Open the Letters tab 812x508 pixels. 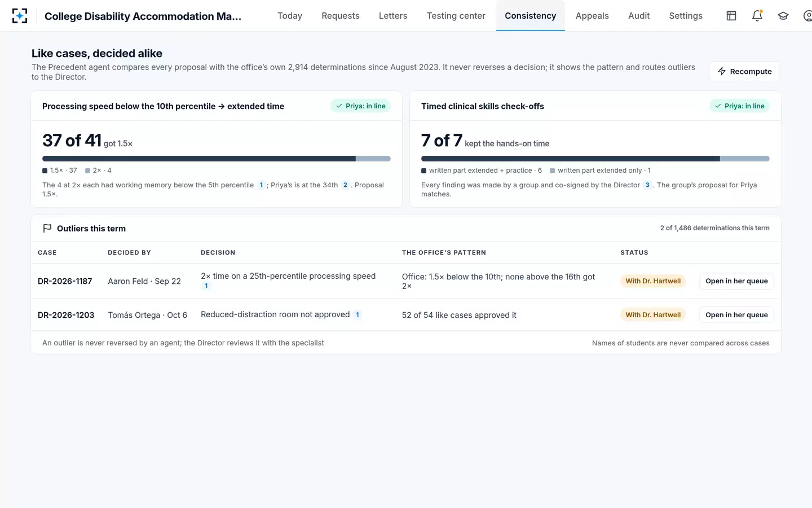coord(393,16)
